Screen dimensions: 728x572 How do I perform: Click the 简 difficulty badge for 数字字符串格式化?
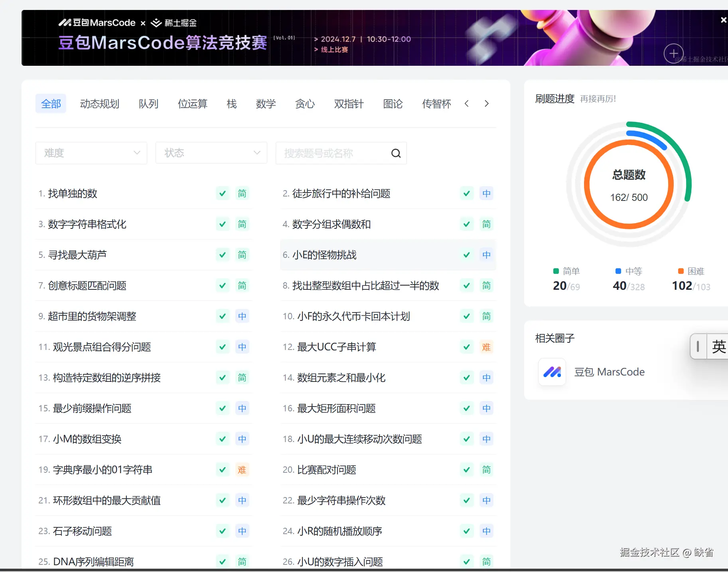[x=242, y=224]
